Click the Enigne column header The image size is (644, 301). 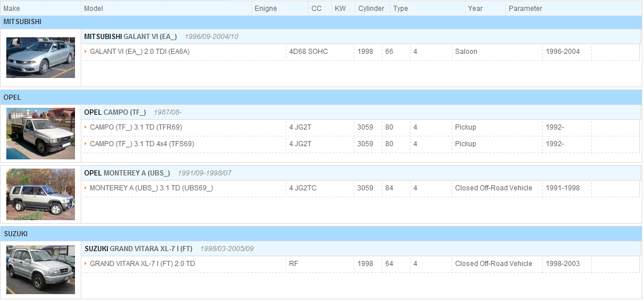(266, 8)
